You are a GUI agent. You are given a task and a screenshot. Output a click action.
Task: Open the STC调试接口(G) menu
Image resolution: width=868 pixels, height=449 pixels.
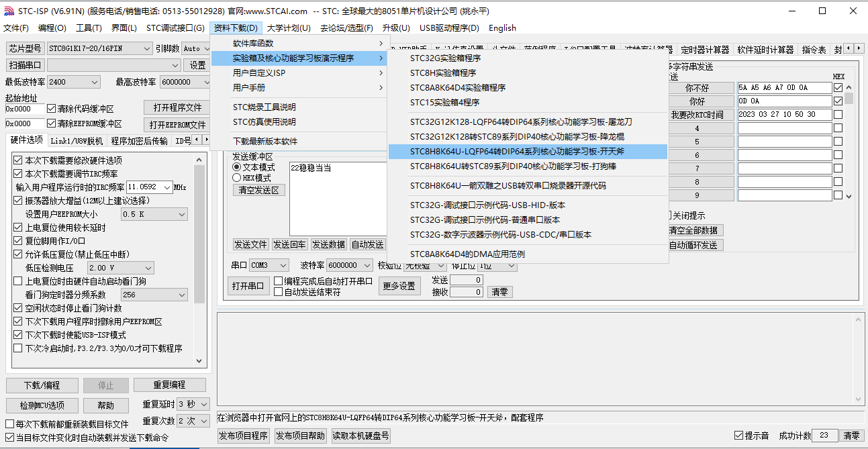click(x=175, y=28)
